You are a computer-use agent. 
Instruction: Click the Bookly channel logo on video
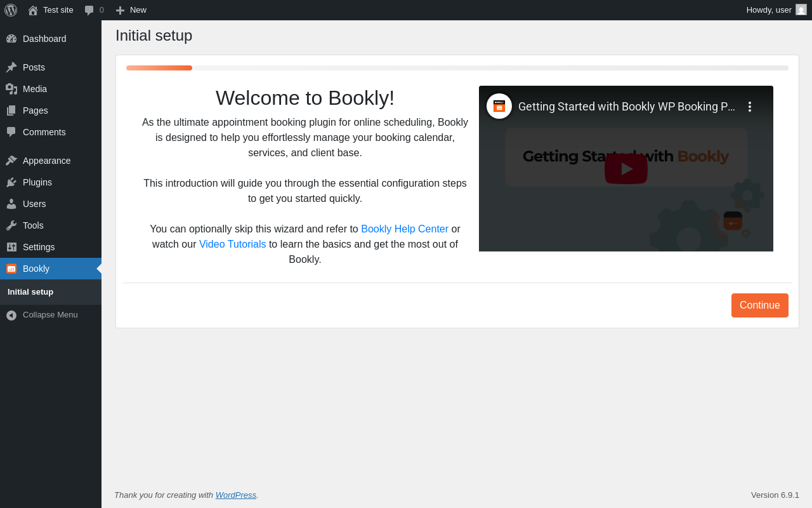499,106
